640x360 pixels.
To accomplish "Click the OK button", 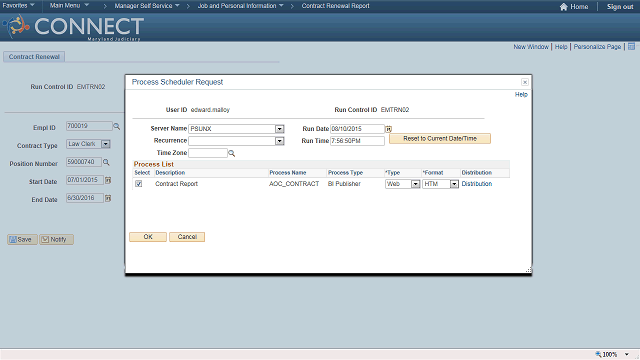I will [x=148, y=237].
